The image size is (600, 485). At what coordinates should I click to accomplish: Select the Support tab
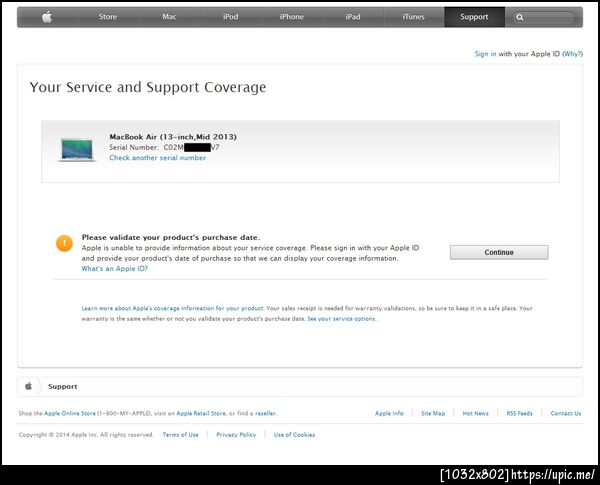[474, 17]
